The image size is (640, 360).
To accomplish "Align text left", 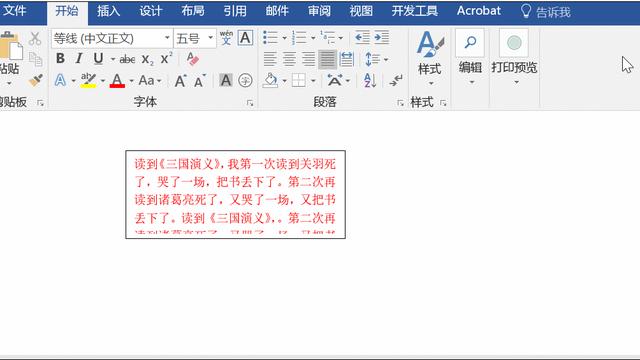I will point(270,59).
